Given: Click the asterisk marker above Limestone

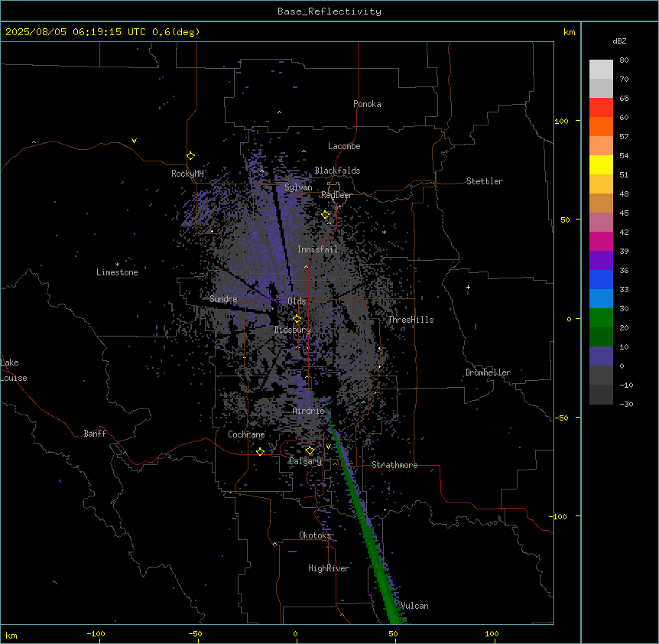Looking at the screenshot, I should 117,265.
